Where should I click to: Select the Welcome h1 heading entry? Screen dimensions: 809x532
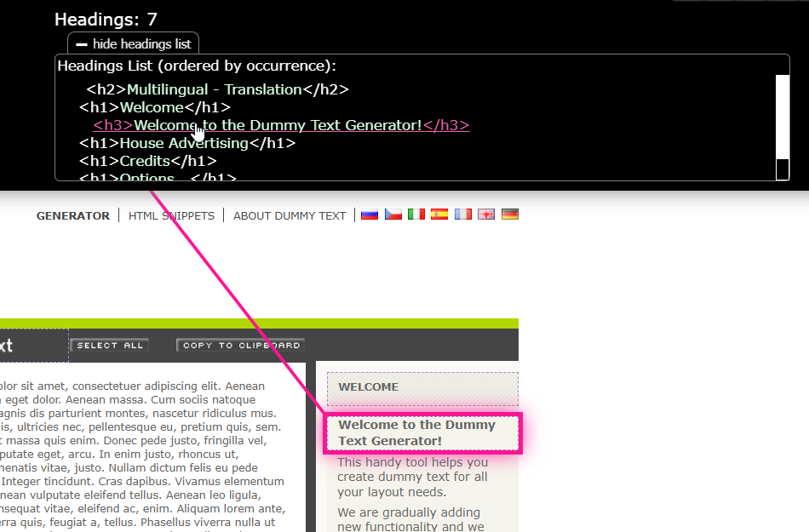point(155,107)
